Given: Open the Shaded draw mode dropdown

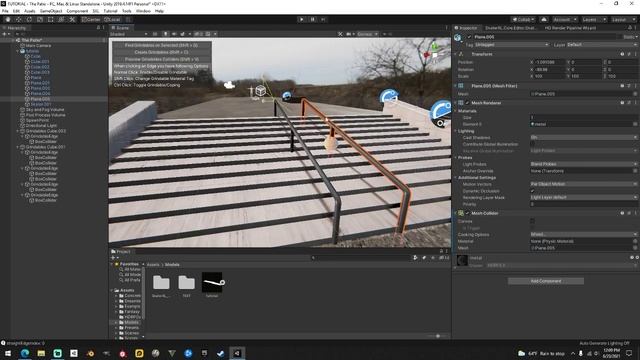Looking at the screenshot, I should point(128,34).
